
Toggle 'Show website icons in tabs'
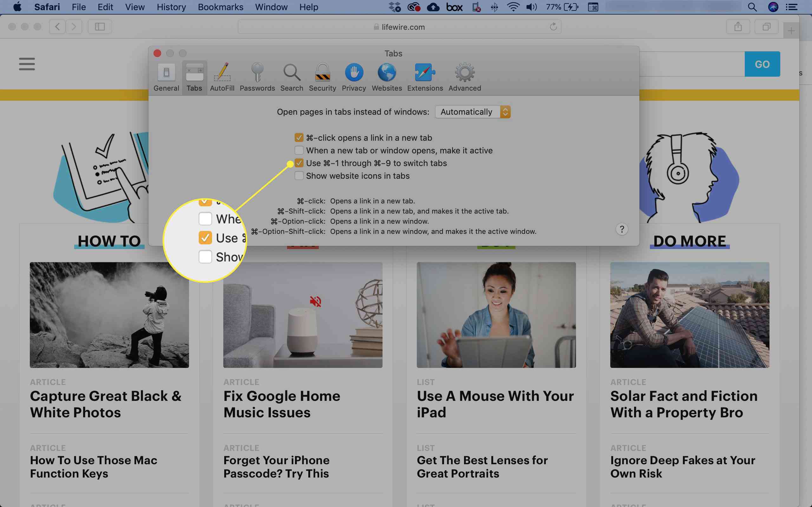point(298,175)
